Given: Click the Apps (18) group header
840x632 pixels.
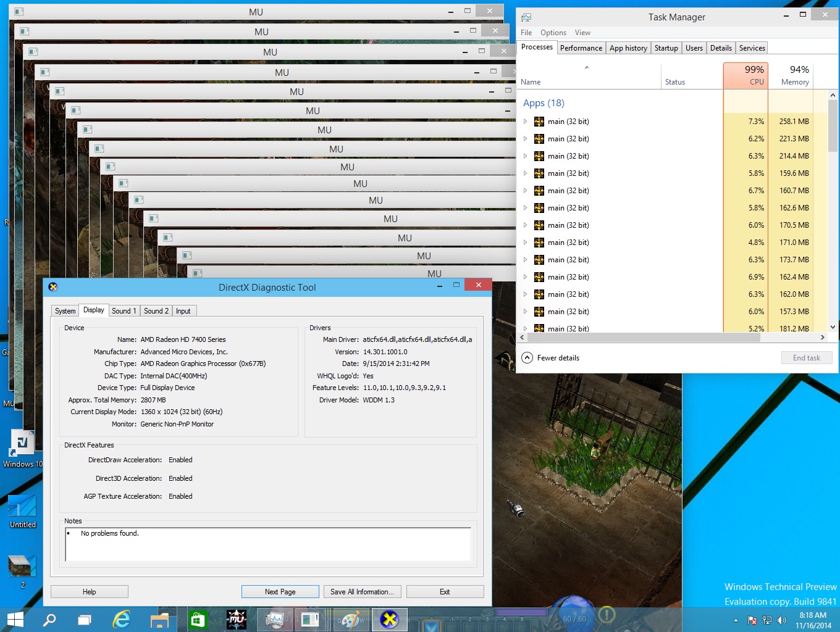Looking at the screenshot, I should point(544,103).
